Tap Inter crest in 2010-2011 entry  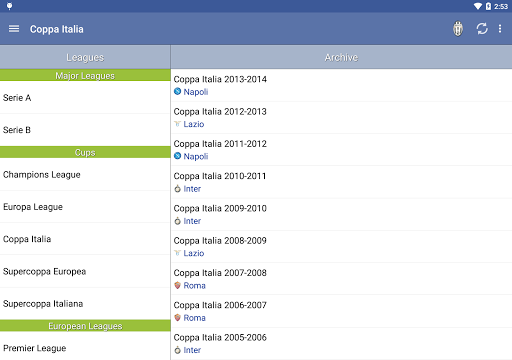point(178,189)
